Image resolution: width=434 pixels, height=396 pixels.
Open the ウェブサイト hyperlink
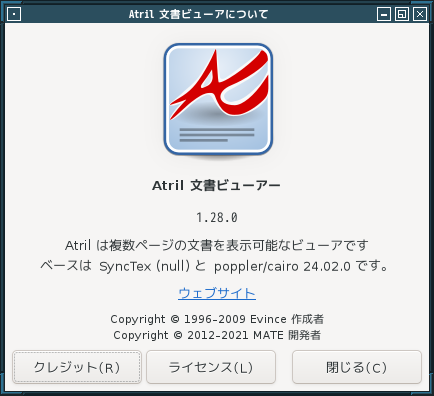[217, 293]
